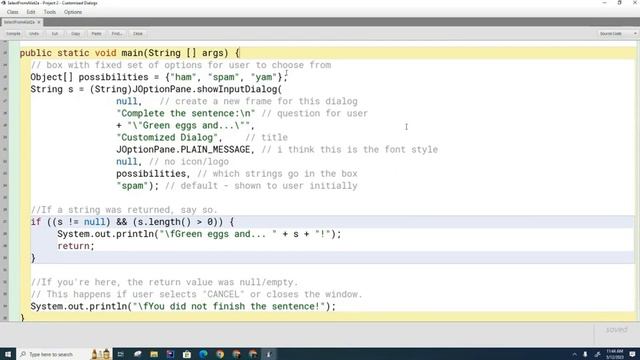Click the Compile button
640x360 pixels.
point(13,33)
